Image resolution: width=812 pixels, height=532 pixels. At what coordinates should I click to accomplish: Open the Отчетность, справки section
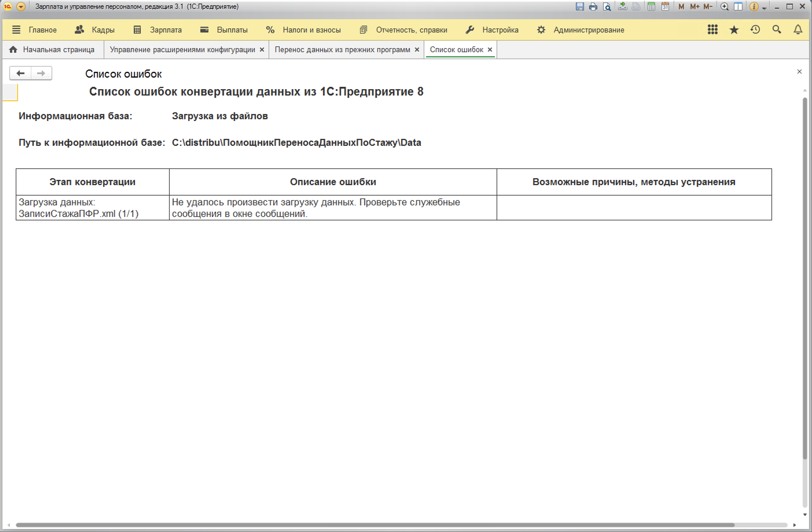403,30
